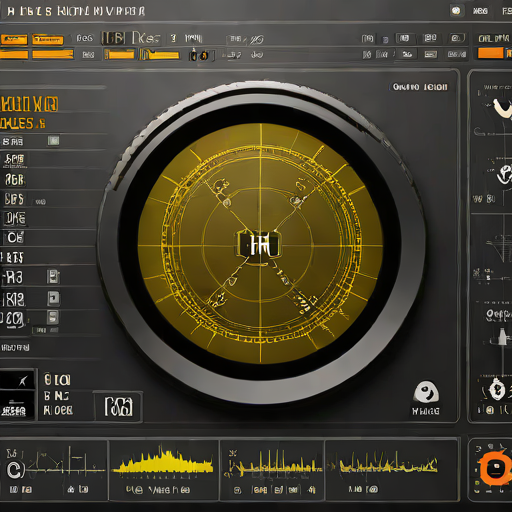Toggle the checkbox in the CO row

pyautogui.click(x=53, y=317)
